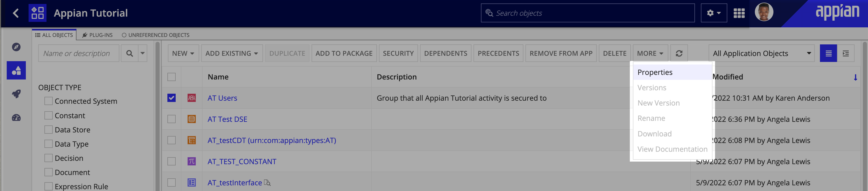Click the AT_testCDT data type icon
The width and height of the screenshot is (868, 191).
point(191,140)
